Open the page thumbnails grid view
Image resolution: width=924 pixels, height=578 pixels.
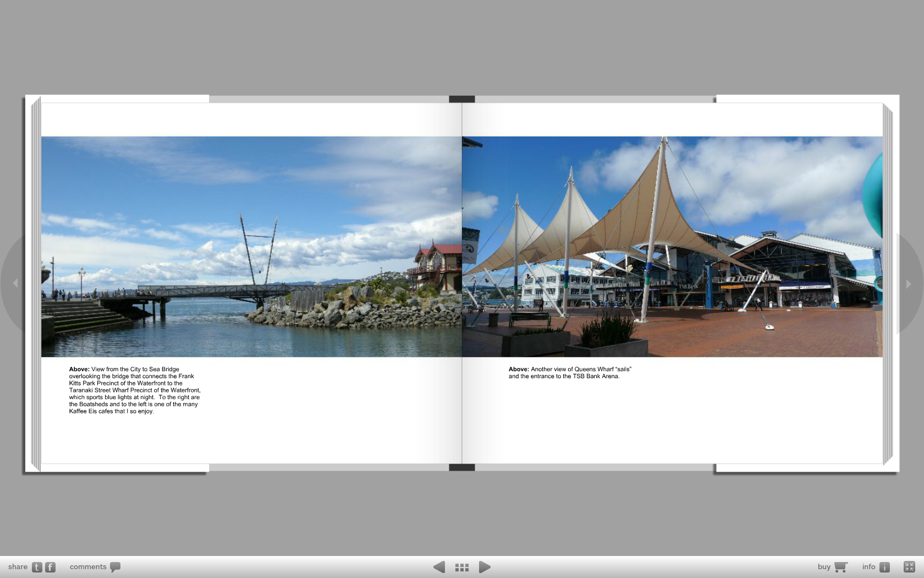tap(462, 567)
